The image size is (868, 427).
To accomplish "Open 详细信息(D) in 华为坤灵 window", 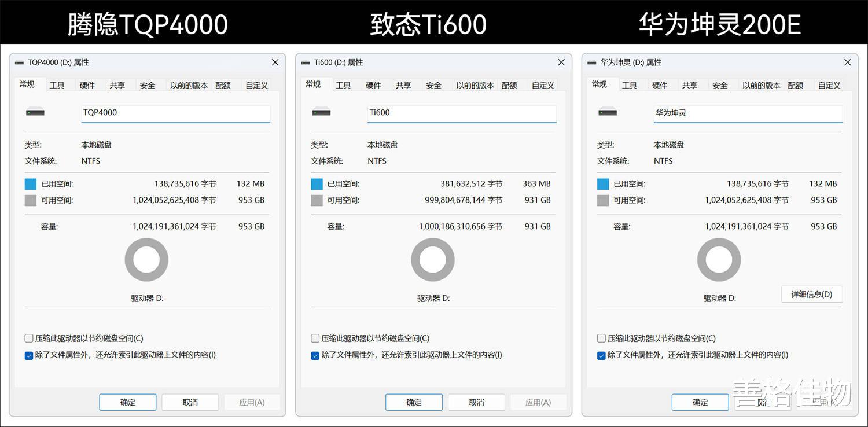I will pyautogui.click(x=812, y=294).
